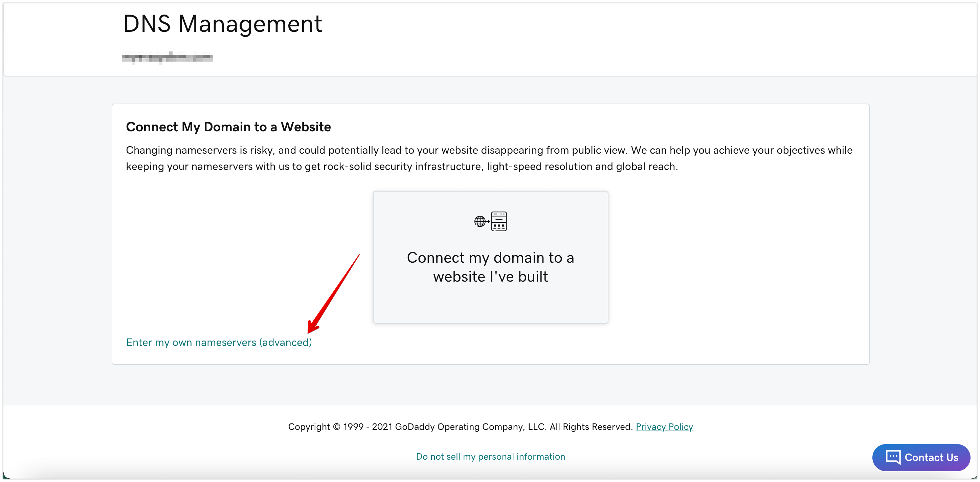Click the globe-to-server icon in the card

pyautogui.click(x=490, y=221)
